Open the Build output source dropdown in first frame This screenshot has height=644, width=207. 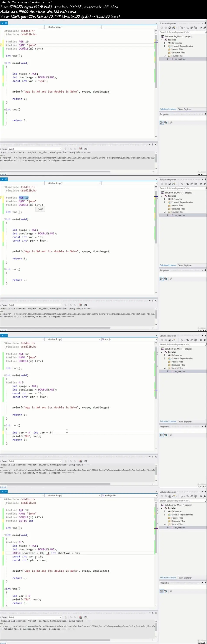tap(35, 149)
